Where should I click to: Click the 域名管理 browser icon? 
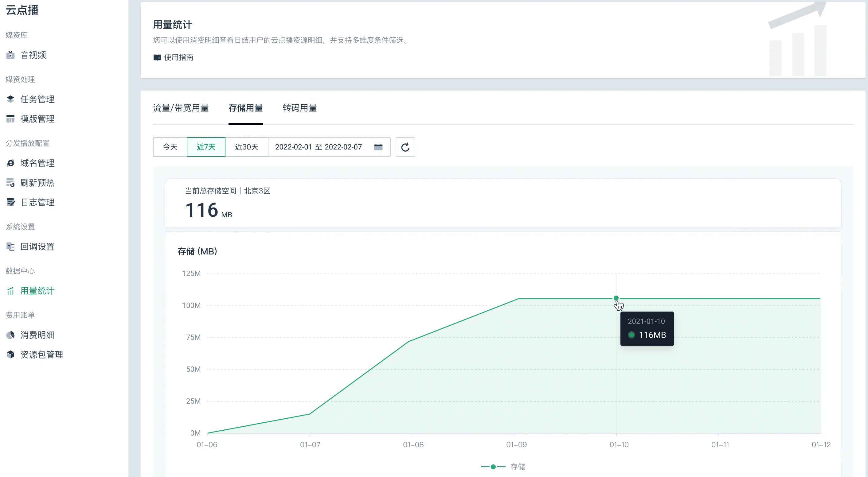(10, 163)
